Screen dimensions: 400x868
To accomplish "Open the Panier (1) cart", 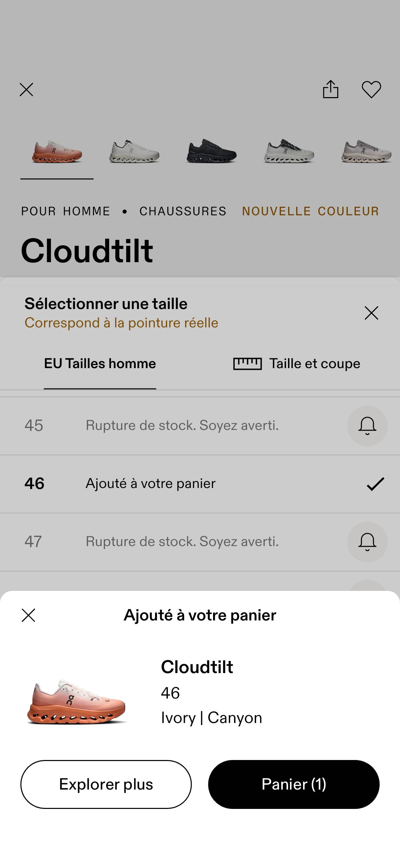I will tap(294, 784).
